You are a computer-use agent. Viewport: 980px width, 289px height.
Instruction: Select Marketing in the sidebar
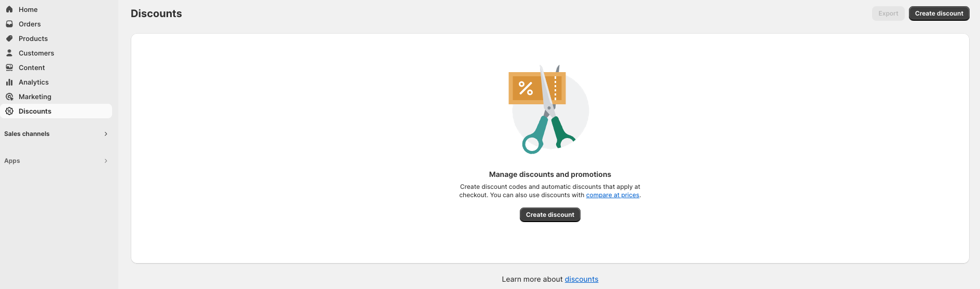tap(35, 97)
